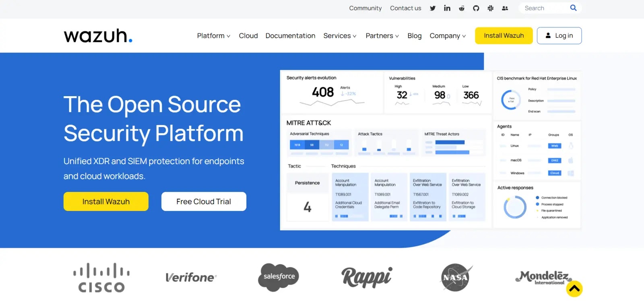
Task: Start the Free Cloud Trial
Action: click(204, 201)
